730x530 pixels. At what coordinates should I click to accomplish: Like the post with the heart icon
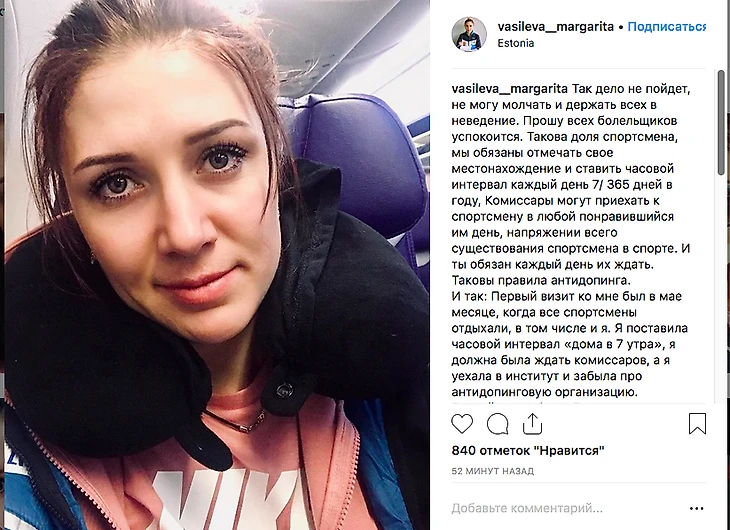click(x=462, y=424)
